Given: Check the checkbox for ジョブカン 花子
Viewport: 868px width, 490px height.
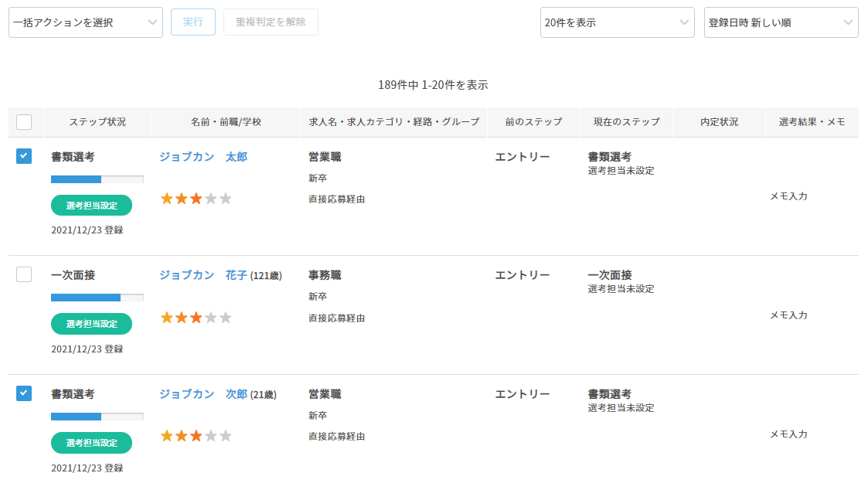Looking at the screenshot, I should click(24, 274).
